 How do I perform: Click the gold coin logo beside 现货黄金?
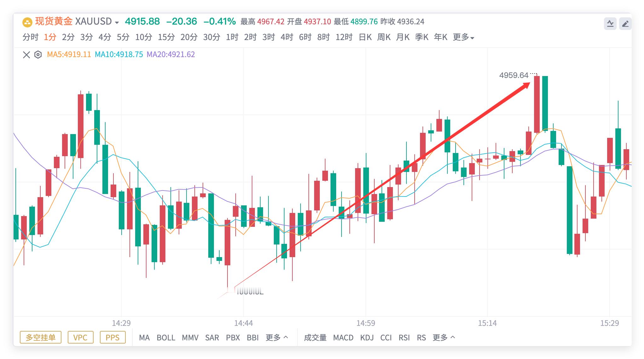[x=27, y=22]
